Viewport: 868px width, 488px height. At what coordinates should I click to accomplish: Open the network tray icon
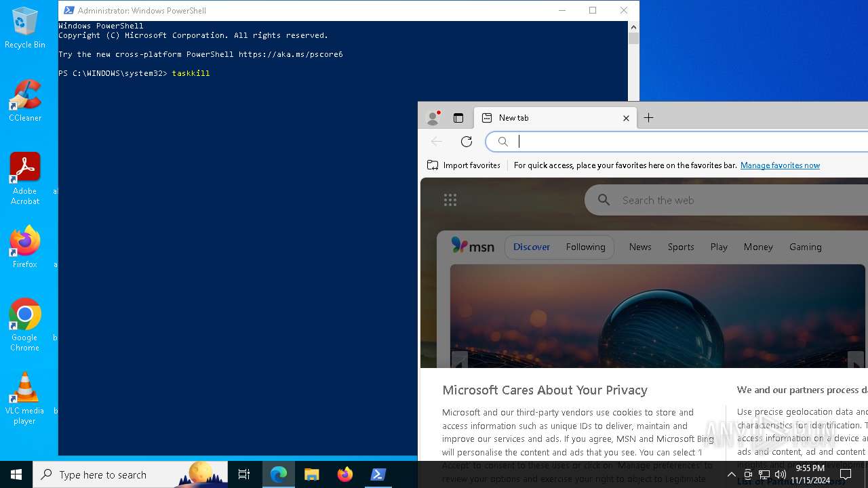point(764,474)
